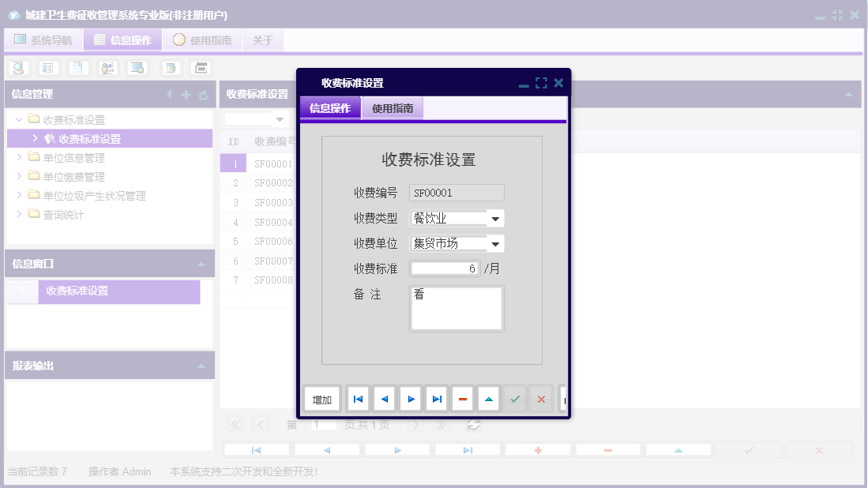The width and height of the screenshot is (868, 488).
Task: Click the previous record arrow in dialog
Action: click(x=385, y=400)
